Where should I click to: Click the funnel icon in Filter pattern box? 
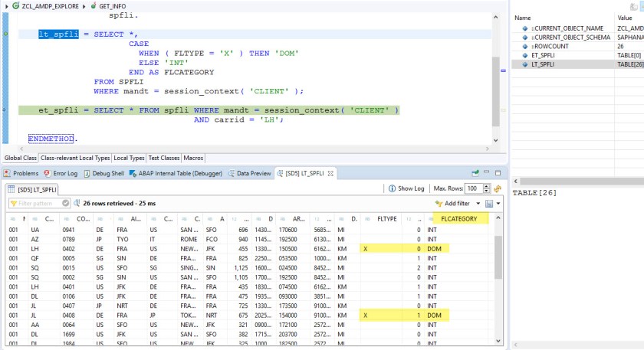point(14,204)
